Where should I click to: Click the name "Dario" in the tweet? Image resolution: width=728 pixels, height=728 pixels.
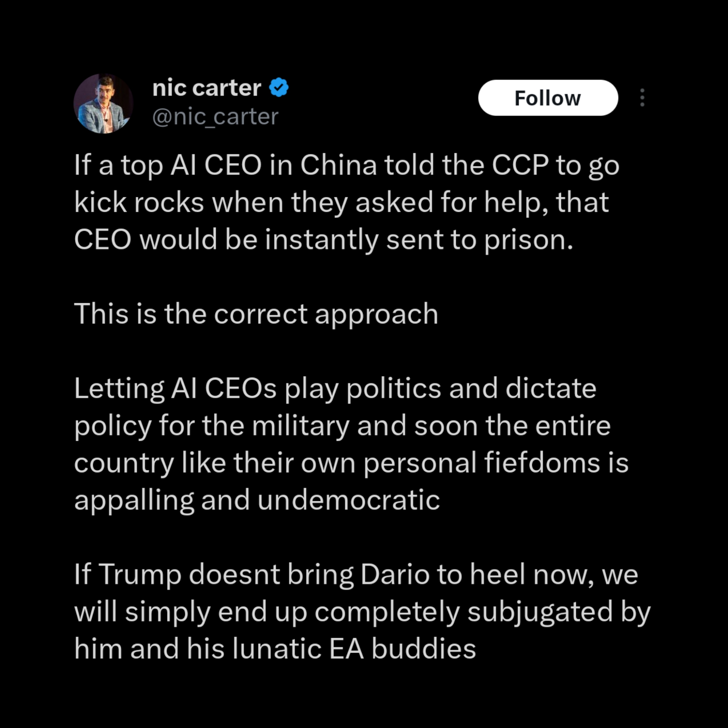coord(395,575)
